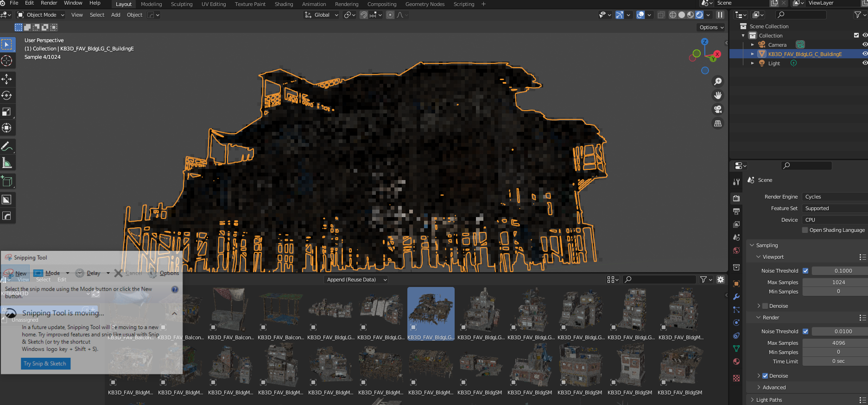Viewport: 868px width, 405px height.
Task: Toggle the Viewport Noise Threshold checkbox
Action: 805,271
